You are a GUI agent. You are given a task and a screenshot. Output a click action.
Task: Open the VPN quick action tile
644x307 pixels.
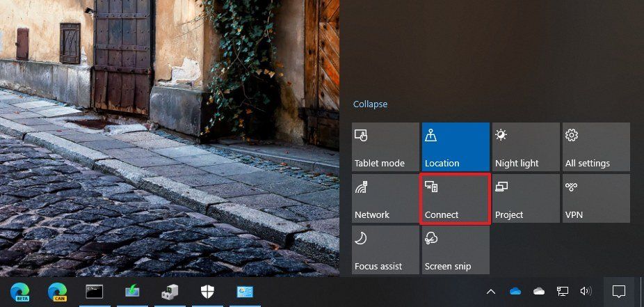596,198
